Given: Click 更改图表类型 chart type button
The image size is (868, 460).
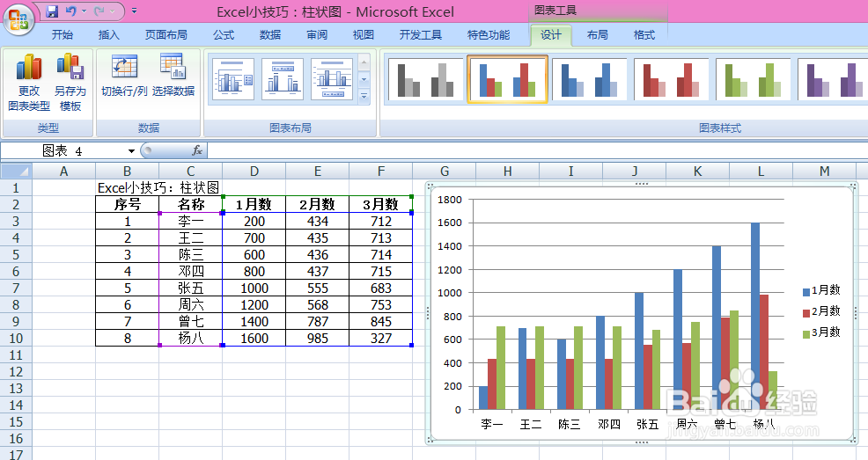Looking at the screenshot, I should point(29,83).
